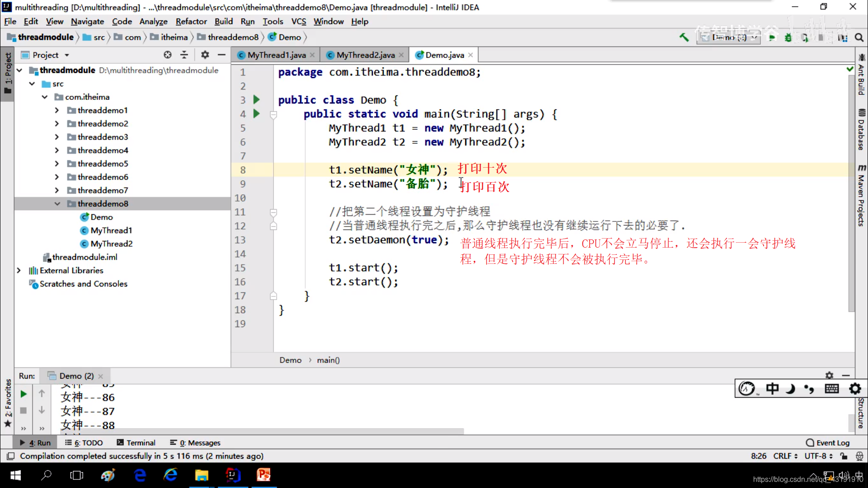Click the run gutter arrow beside main method
This screenshot has width=868, height=488.
[256, 113]
